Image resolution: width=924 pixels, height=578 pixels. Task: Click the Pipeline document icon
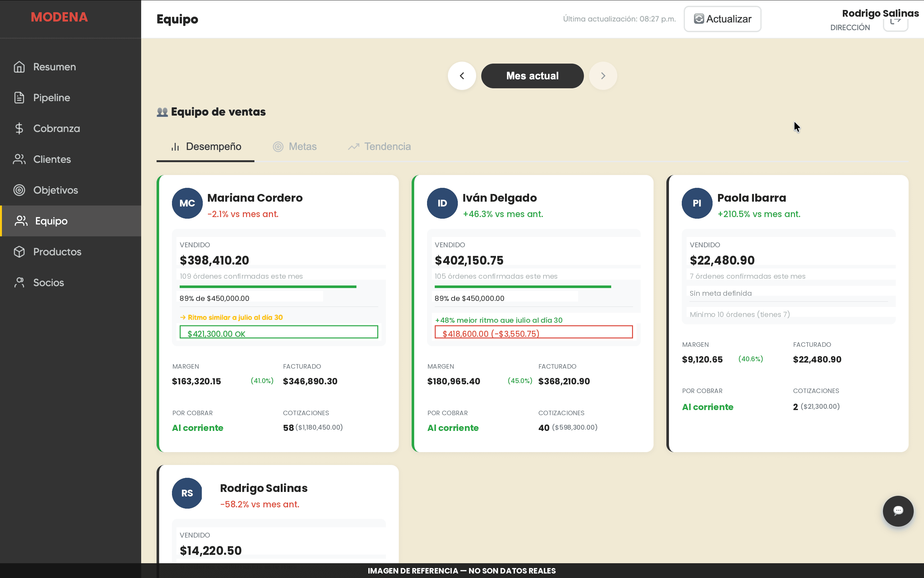(19, 98)
